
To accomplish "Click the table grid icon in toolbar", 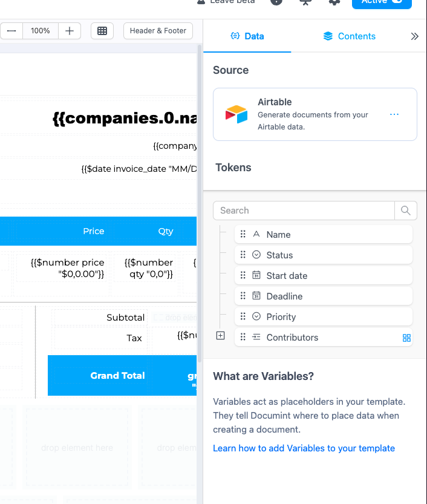I will [x=102, y=31].
